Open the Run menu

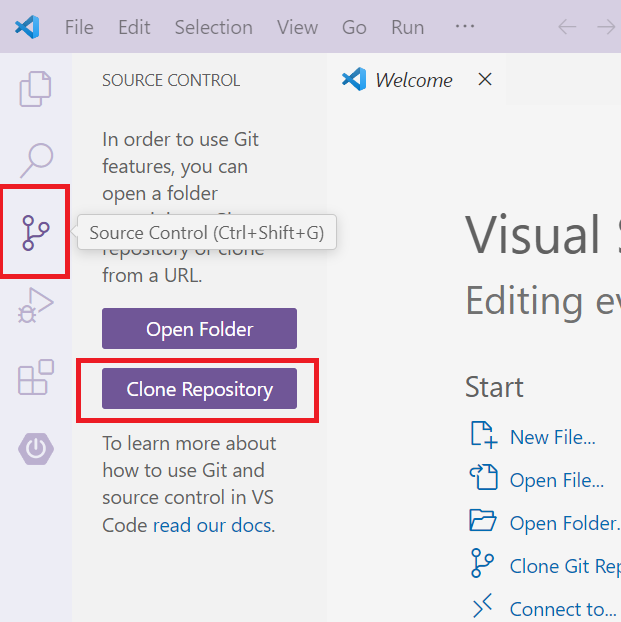click(x=408, y=27)
